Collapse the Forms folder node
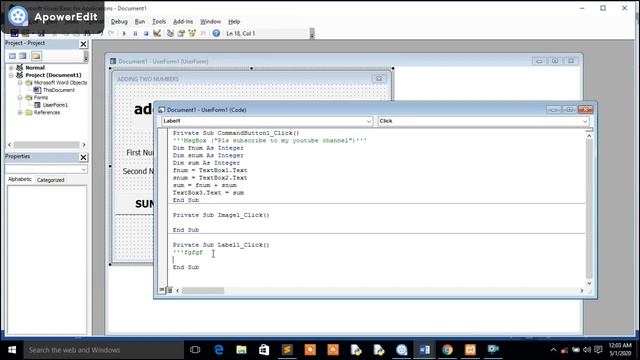Viewport: 640px width, 360px height. (x=20, y=98)
